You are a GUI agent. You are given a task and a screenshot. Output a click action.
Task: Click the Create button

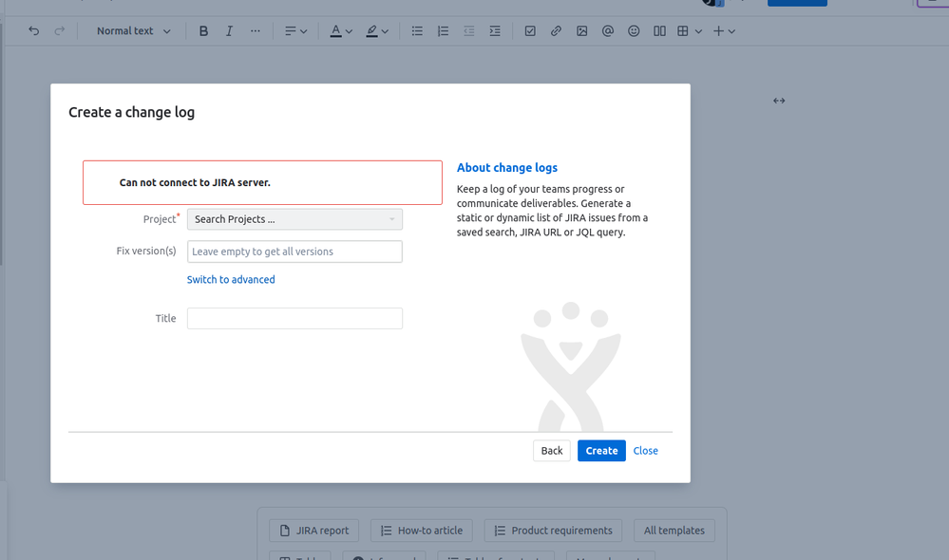(x=601, y=451)
